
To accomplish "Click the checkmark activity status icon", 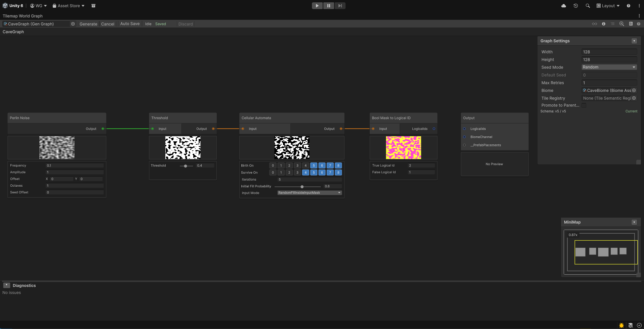I will (x=639, y=325).
